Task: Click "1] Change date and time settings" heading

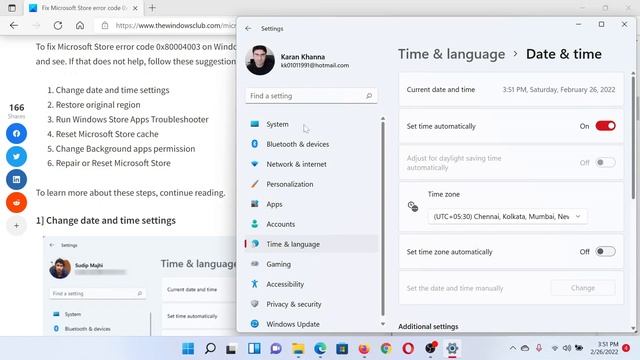Action: click(x=106, y=220)
